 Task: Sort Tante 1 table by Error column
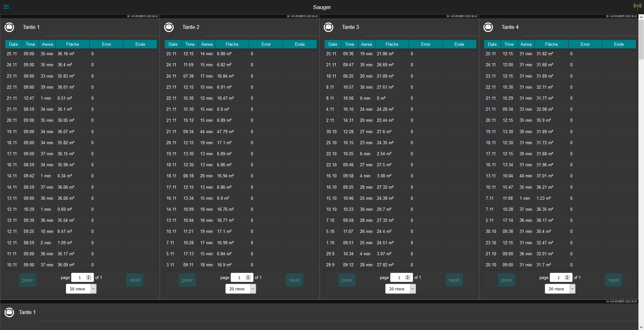[x=107, y=44]
